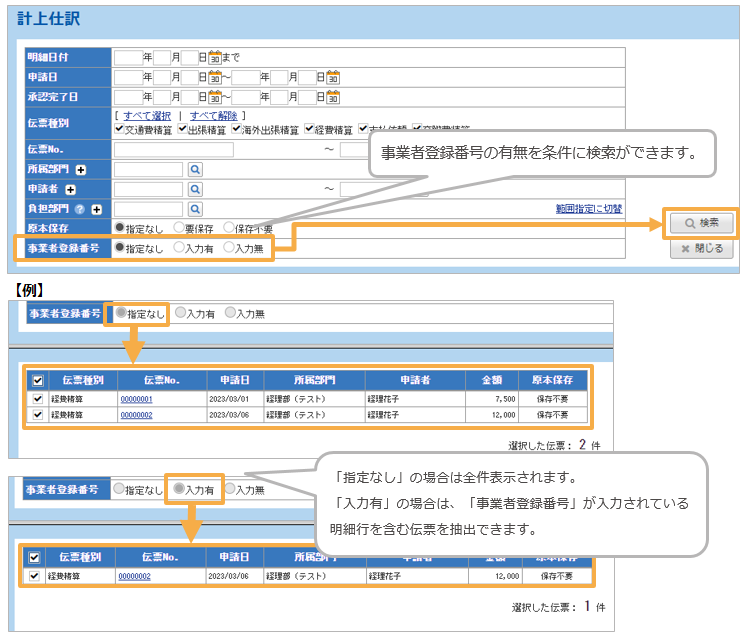The height and width of the screenshot is (638, 748).
Task: Click the magnifier icon beside 負担部門 field
Action: tap(196, 208)
